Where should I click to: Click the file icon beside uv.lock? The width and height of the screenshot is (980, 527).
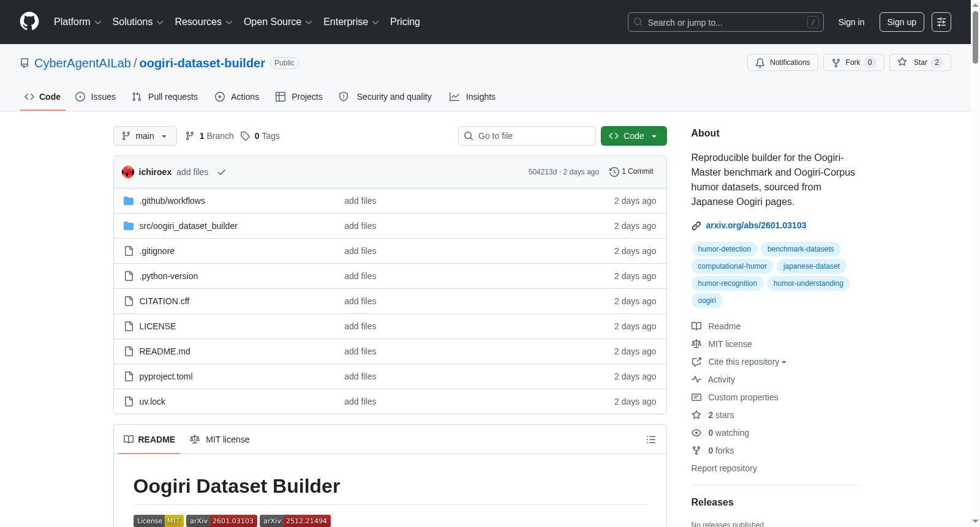(x=129, y=402)
